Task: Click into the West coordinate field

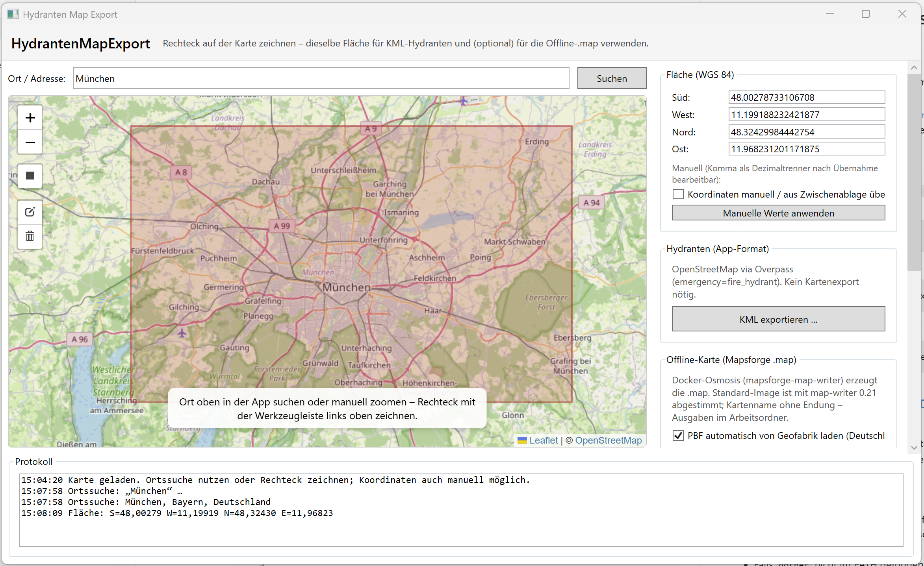Action: [807, 115]
